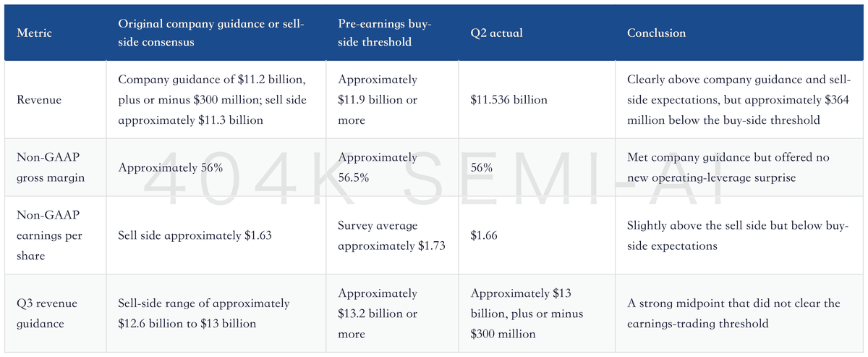The image size is (868, 357).
Task: Select the Pre-earnings buy-side threshold header
Action: (x=384, y=33)
